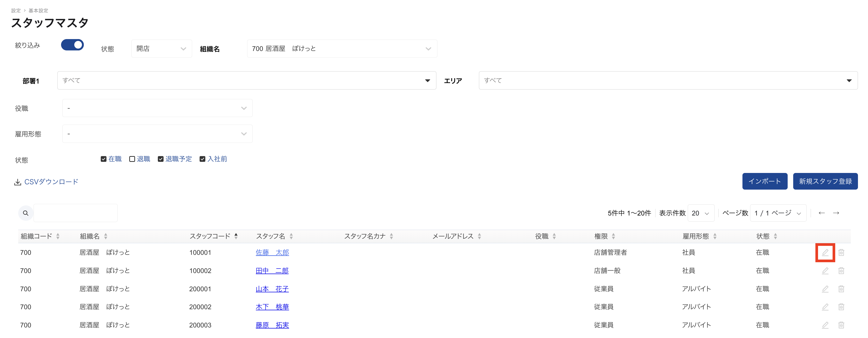Click staff code 200001 cell
The height and width of the screenshot is (338, 868).
pos(200,289)
